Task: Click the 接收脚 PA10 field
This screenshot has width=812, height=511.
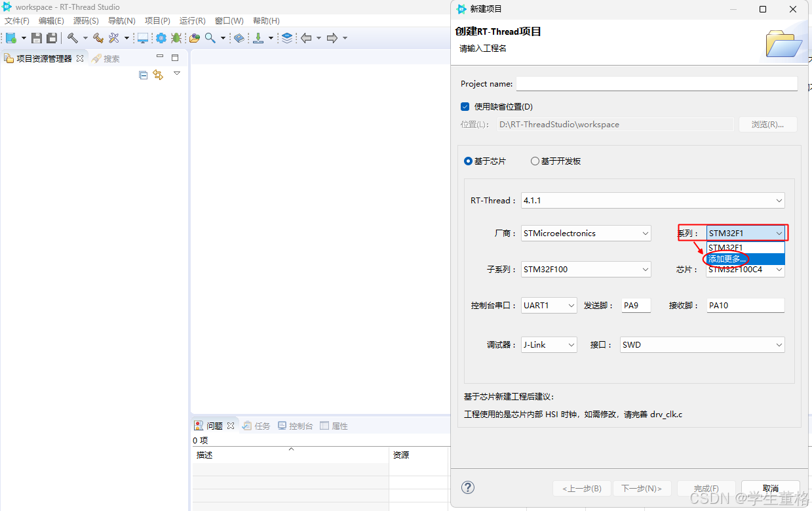Action: point(746,305)
